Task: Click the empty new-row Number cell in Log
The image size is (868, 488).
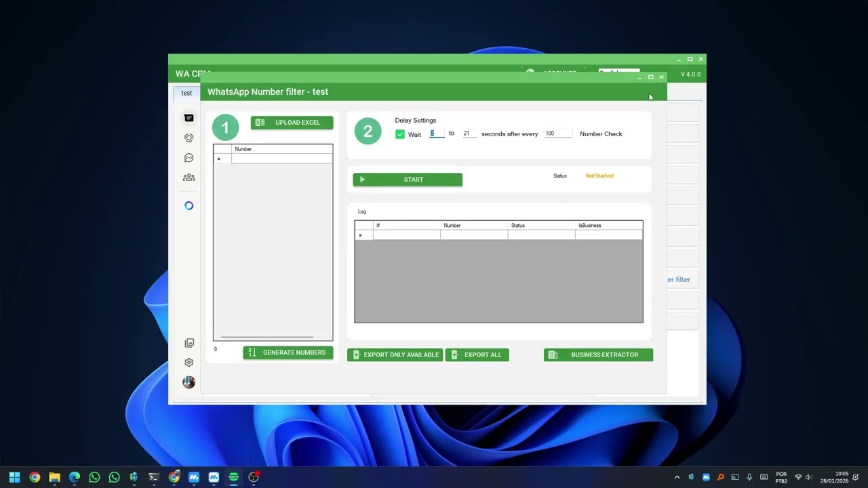Action: tap(474, 235)
